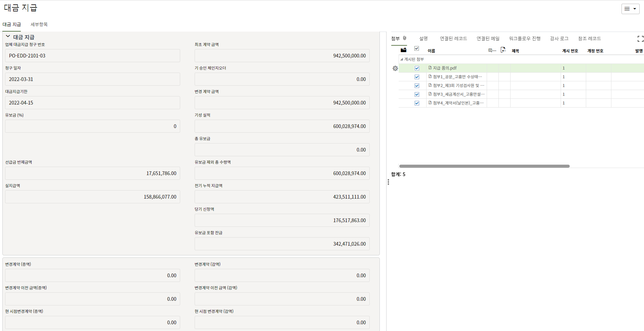Open the 워크플로우 진행 tab

pyautogui.click(x=524, y=39)
